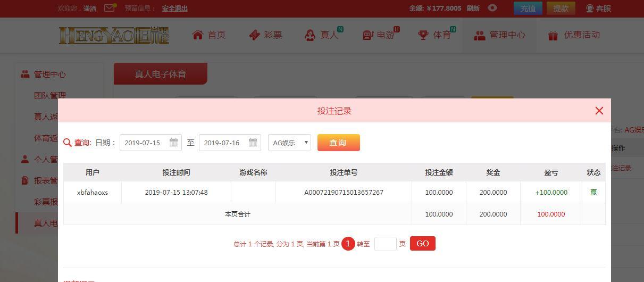Screen dimensions: 644x282
Task: Click the 提款 withdraw button
Action: point(561,9)
